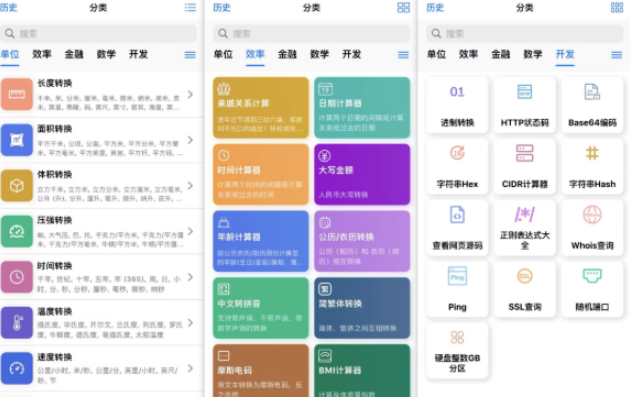
Task: Focus the search field in right panel
Action: [x=525, y=34]
